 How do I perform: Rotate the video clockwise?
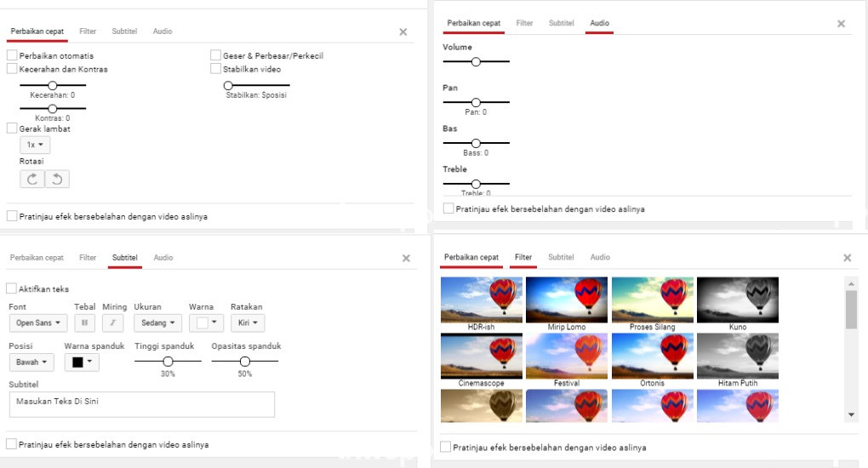[32, 179]
